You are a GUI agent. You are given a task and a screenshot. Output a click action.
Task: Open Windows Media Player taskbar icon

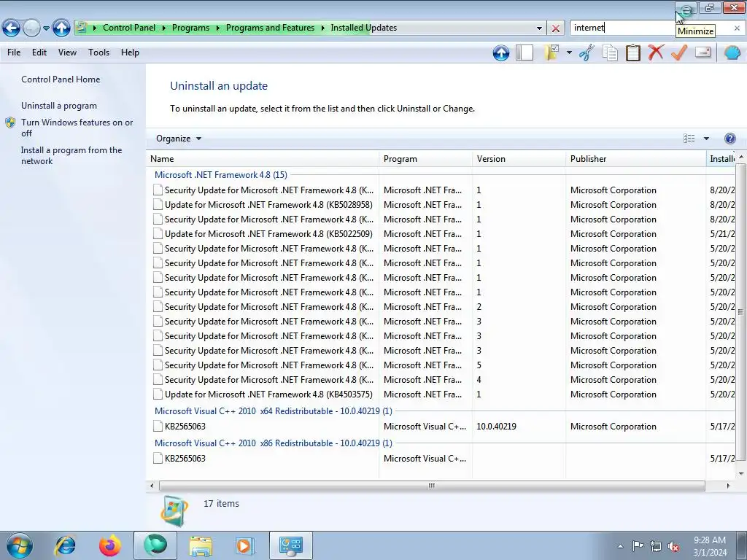tap(245, 545)
